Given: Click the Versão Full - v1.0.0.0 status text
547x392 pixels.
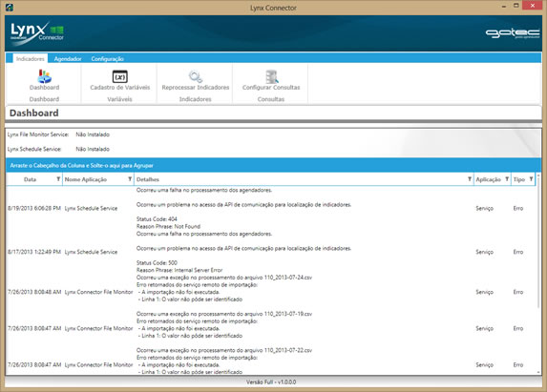Looking at the screenshot, I should click(271, 382).
